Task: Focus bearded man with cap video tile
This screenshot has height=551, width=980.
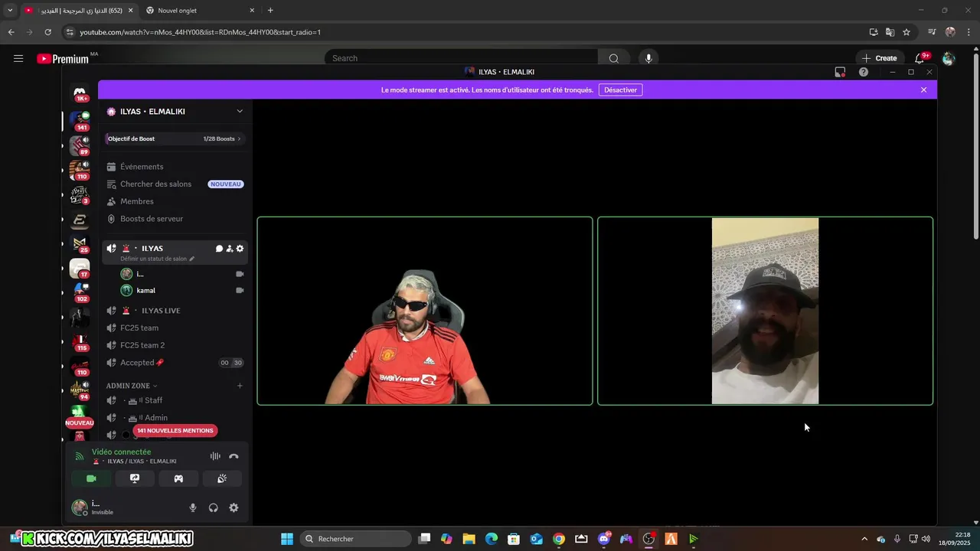Action: pyautogui.click(x=765, y=311)
